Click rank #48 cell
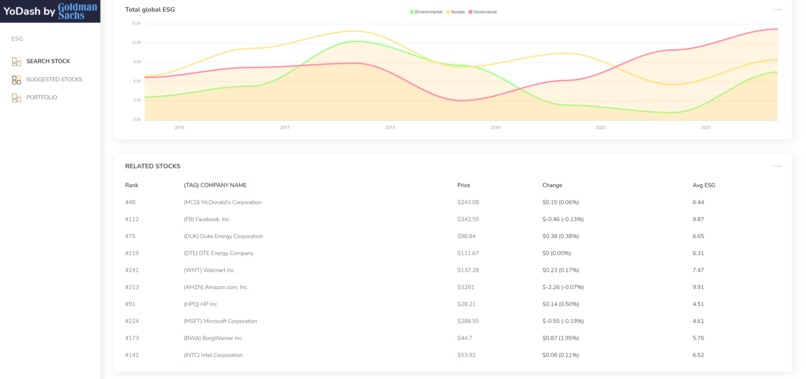 click(x=130, y=203)
